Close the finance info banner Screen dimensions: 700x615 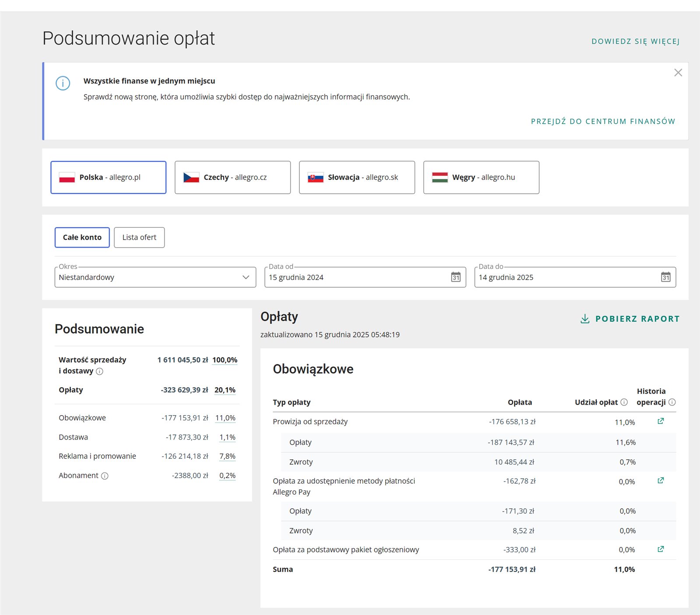click(x=678, y=73)
